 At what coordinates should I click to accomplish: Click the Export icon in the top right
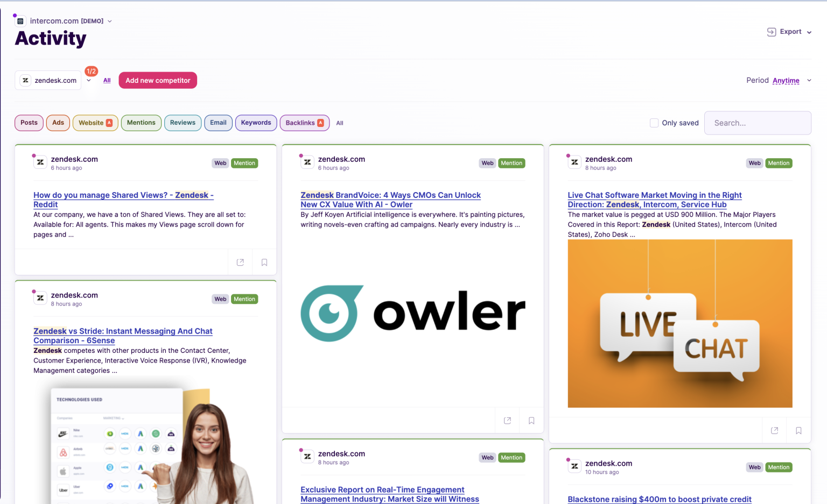click(772, 32)
